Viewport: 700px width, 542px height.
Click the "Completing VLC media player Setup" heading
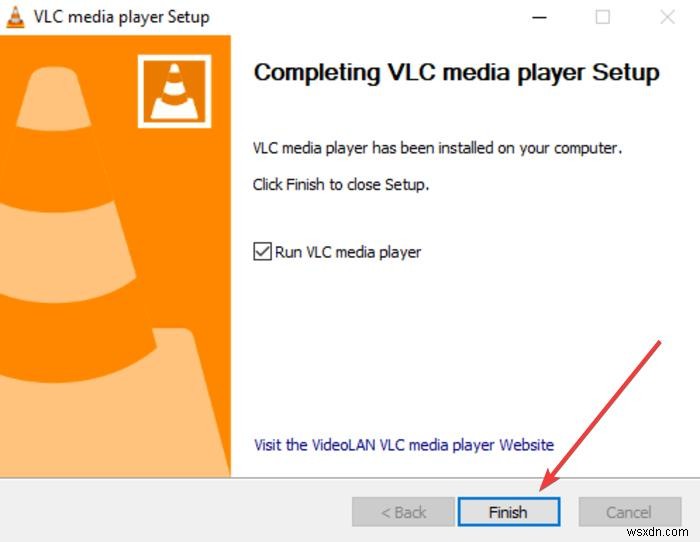456,72
